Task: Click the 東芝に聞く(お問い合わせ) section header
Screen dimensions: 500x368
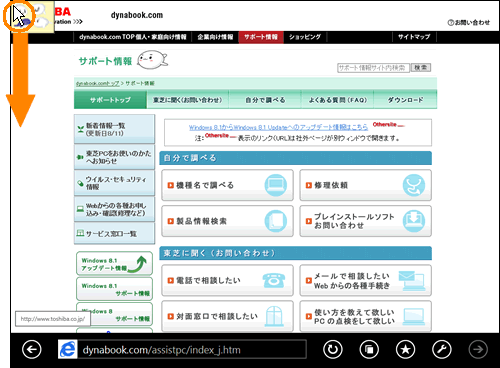Action: (295, 253)
